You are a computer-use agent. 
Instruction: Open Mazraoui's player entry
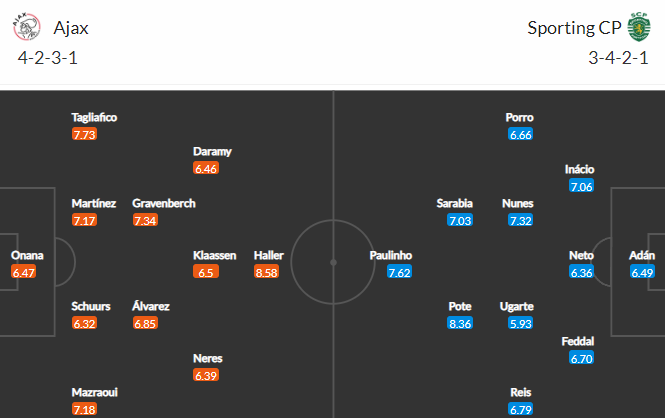click(x=95, y=392)
